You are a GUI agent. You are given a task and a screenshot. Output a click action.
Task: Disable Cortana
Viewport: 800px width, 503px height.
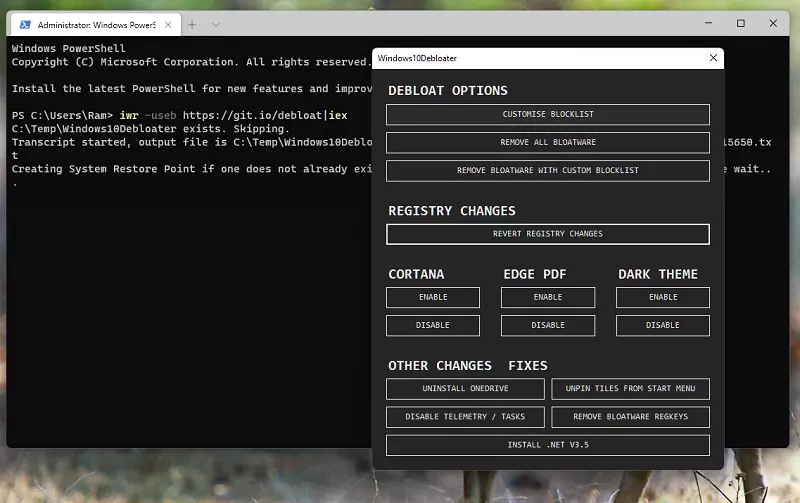click(432, 325)
